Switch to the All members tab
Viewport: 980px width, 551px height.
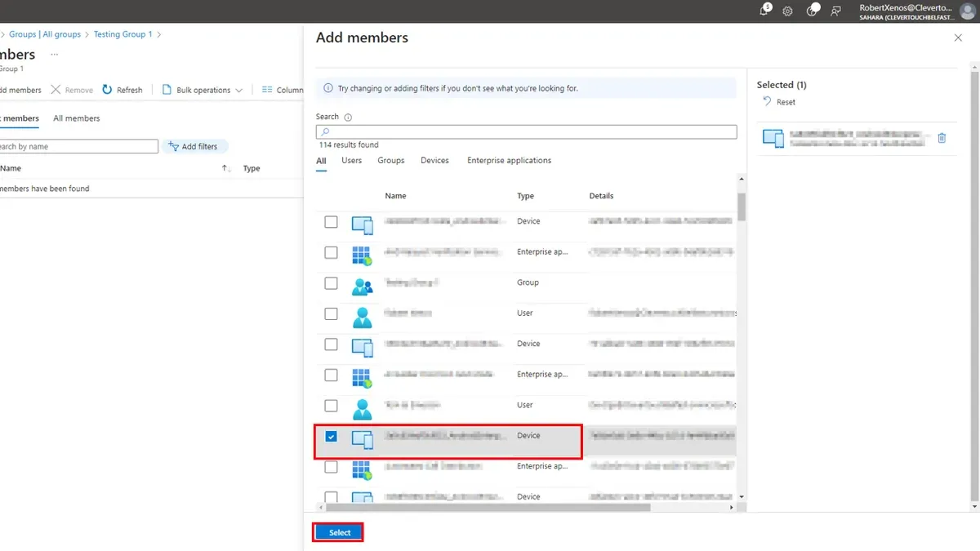coord(77,118)
